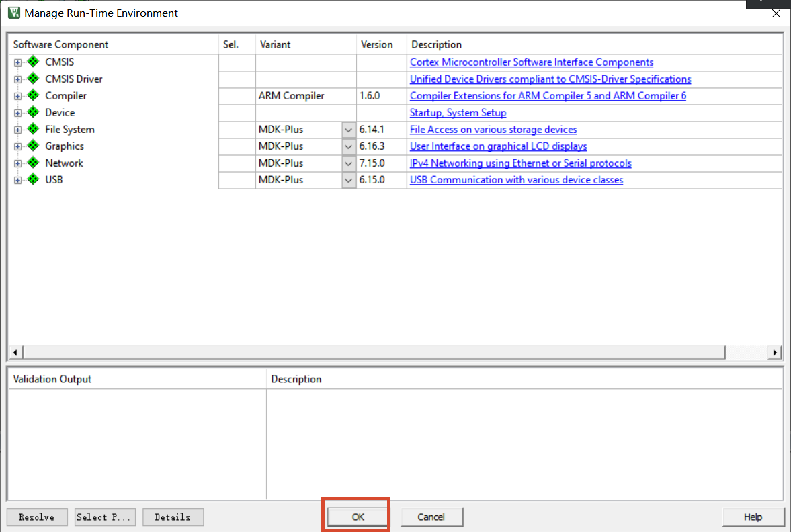Click the Cancel button
The height and width of the screenshot is (532, 791).
pos(431,517)
